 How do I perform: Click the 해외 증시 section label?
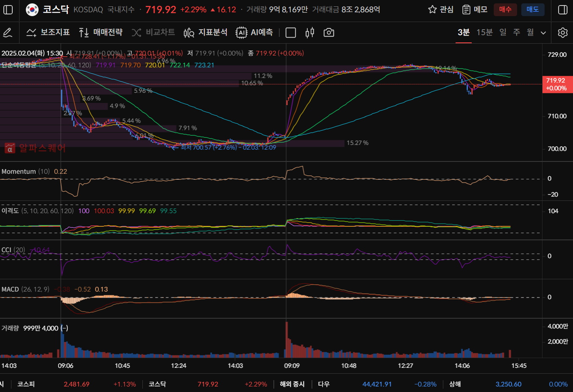(292, 384)
